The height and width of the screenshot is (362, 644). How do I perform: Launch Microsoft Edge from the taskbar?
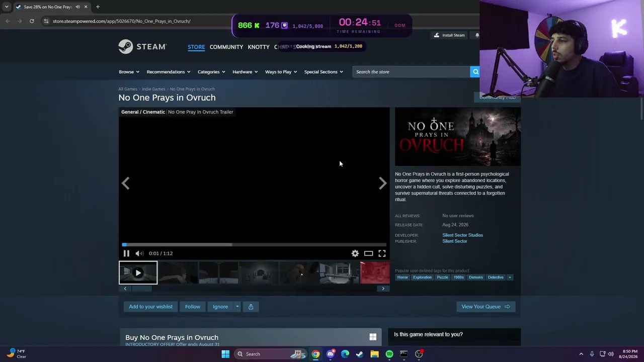345,354
